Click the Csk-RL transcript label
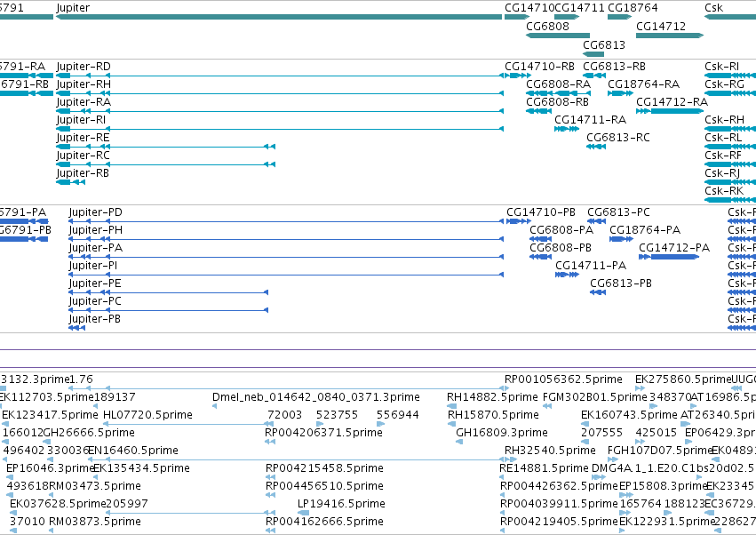The height and width of the screenshot is (535, 756). [723, 138]
